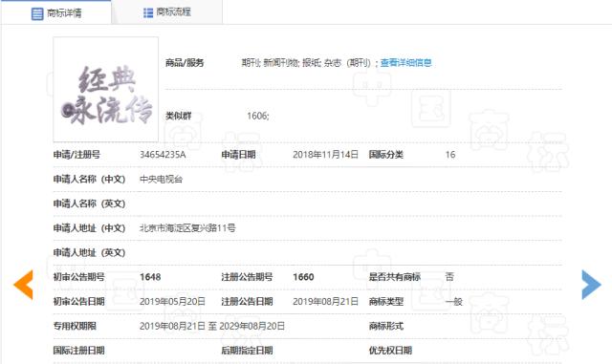The height and width of the screenshot is (364, 612).
Task: Click the 是否共有商标 label
Action: [395, 277]
